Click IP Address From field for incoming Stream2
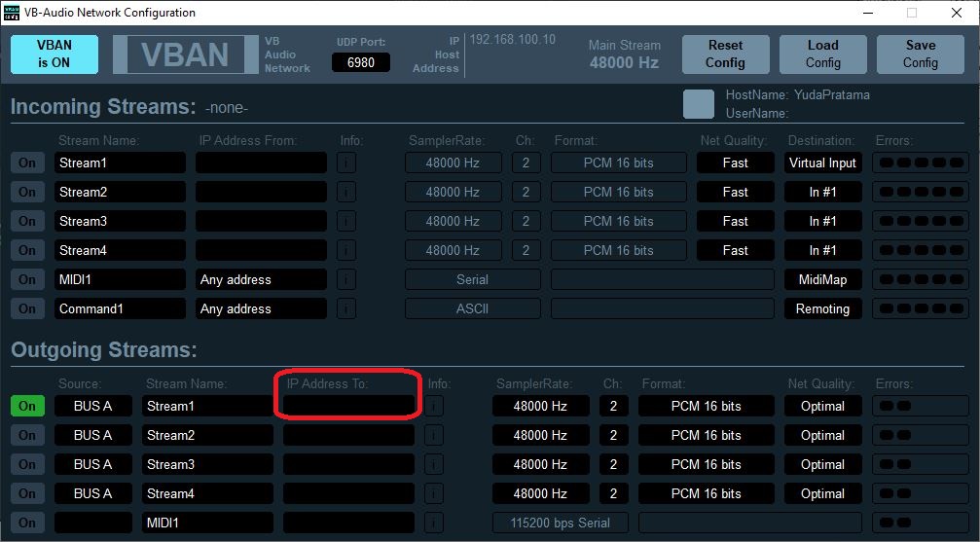This screenshot has width=980, height=542. pyautogui.click(x=261, y=192)
